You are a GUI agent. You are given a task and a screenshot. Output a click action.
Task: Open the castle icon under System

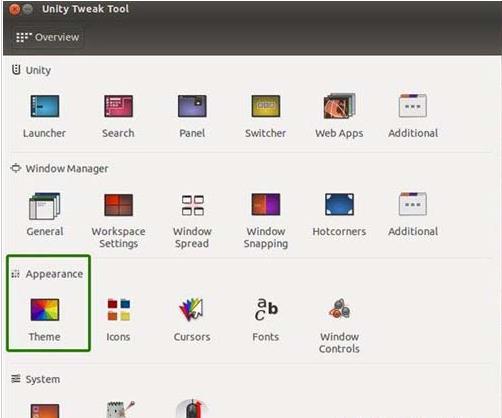pyautogui.click(x=121, y=409)
